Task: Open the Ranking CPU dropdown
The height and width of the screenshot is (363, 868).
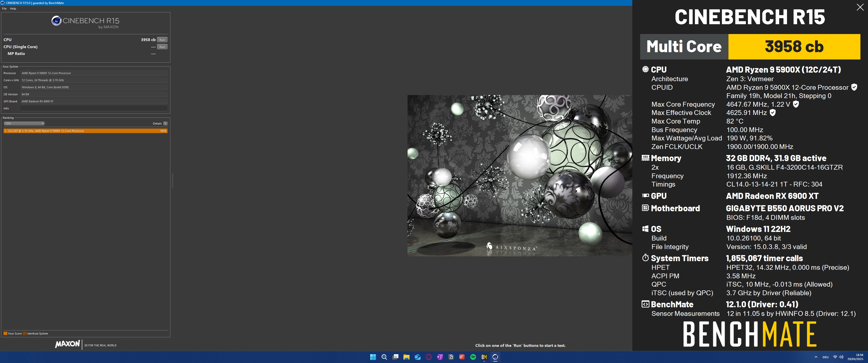Action: tap(24, 124)
